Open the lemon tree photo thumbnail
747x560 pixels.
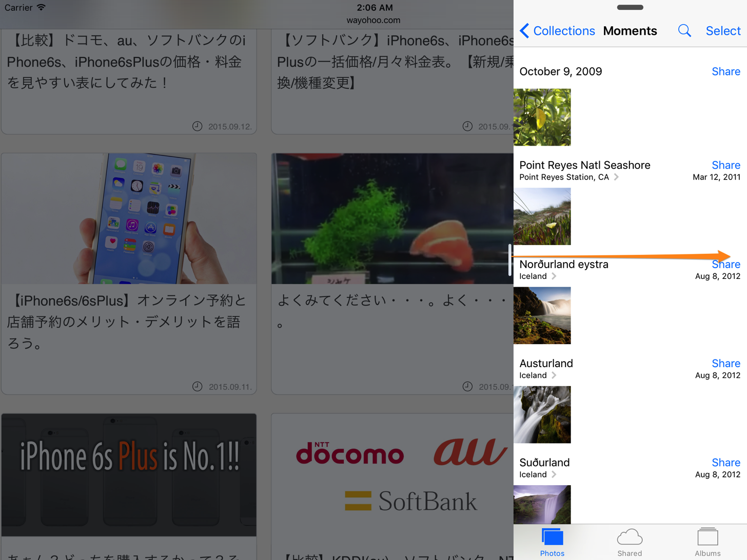click(542, 117)
